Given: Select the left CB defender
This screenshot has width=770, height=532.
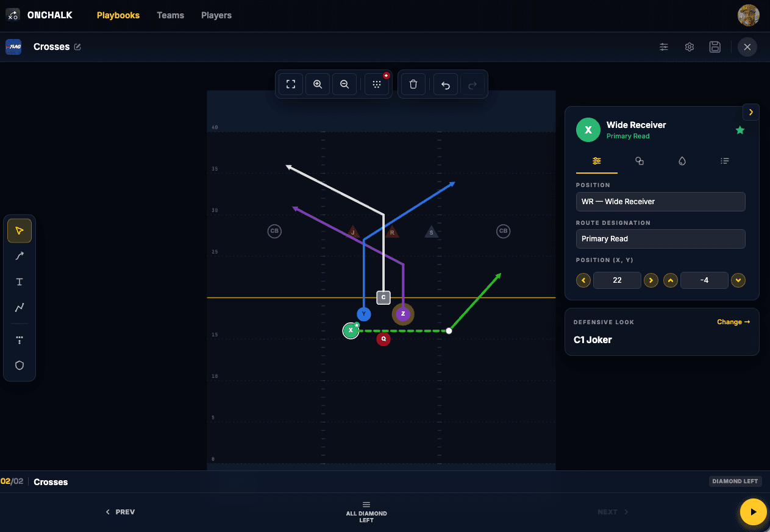Looking at the screenshot, I should point(274,231).
